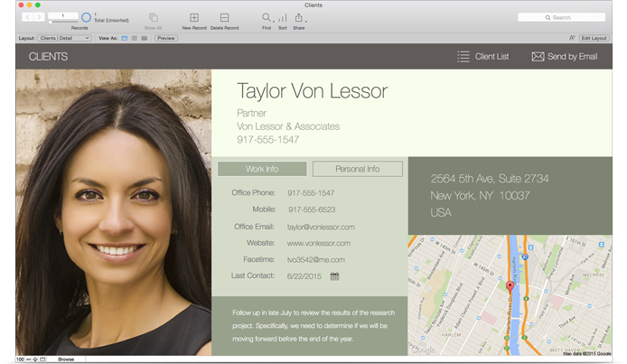
Task: Click the Last Contact date 6/22/2015
Action: [304, 276]
